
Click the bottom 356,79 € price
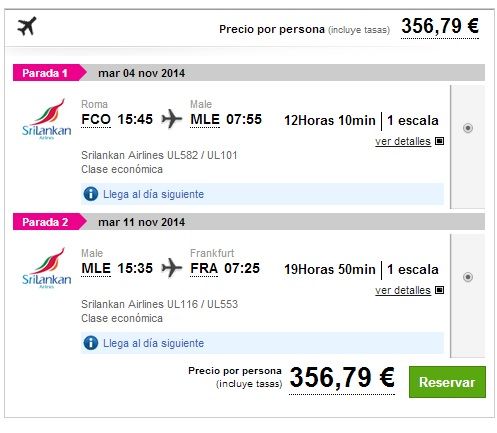pyautogui.click(x=342, y=378)
